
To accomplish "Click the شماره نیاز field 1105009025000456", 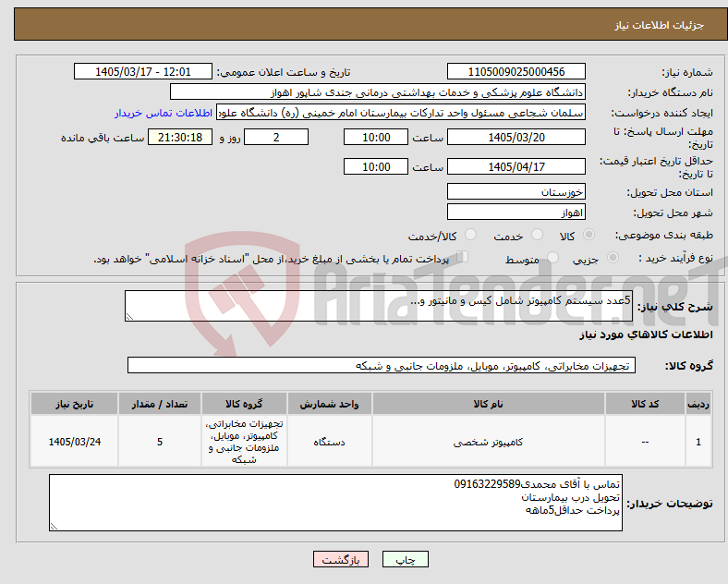I will pos(516,72).
